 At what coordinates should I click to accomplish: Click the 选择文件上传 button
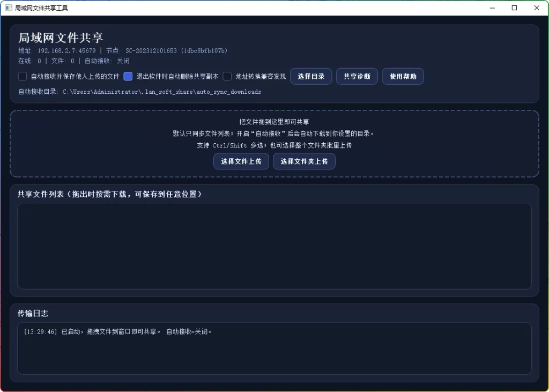241,161
